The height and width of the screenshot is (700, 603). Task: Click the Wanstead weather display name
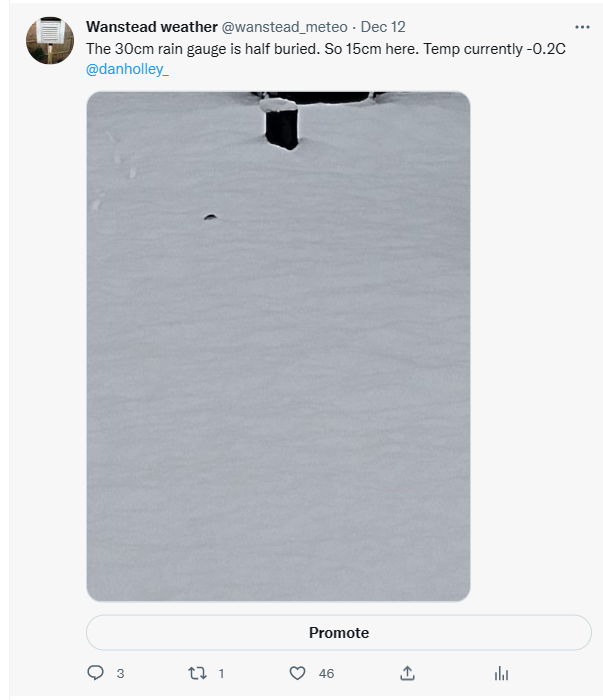point(152,27)
